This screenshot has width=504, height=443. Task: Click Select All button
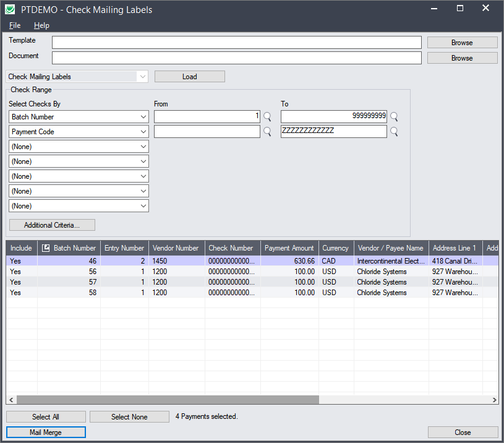(x=46, y=416)
